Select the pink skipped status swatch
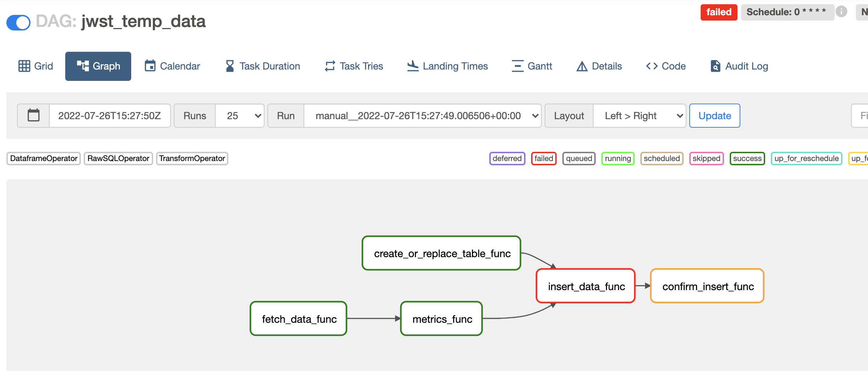This screenshot has height=371, width=868. 706,159
